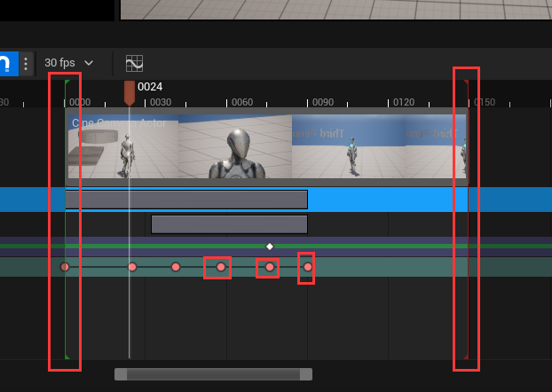
Task: Open the Curve Editor icon
Action: pyautogui.click(x=134, y=63)
